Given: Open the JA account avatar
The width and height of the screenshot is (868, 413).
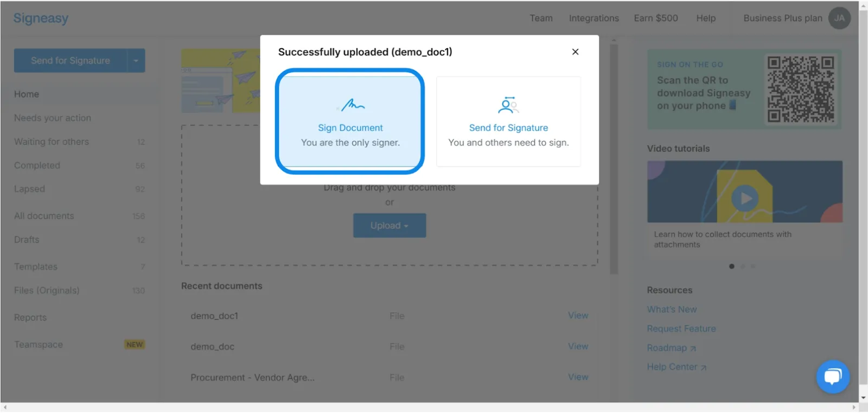Looking at the screenshot, I should click(839, 18).
